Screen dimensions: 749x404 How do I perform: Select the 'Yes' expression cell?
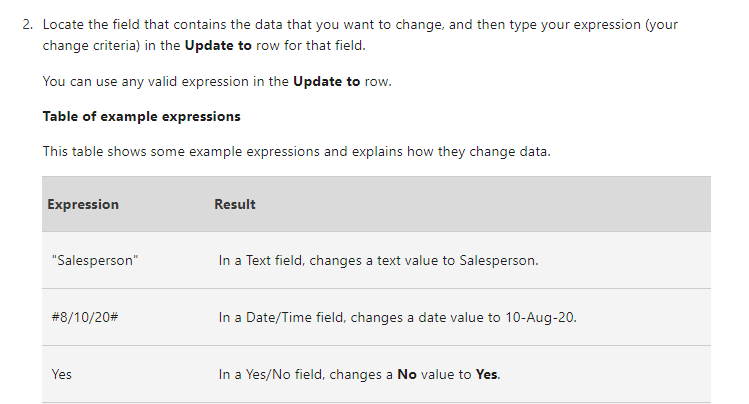pyautogui.click(x=62, y=374)
